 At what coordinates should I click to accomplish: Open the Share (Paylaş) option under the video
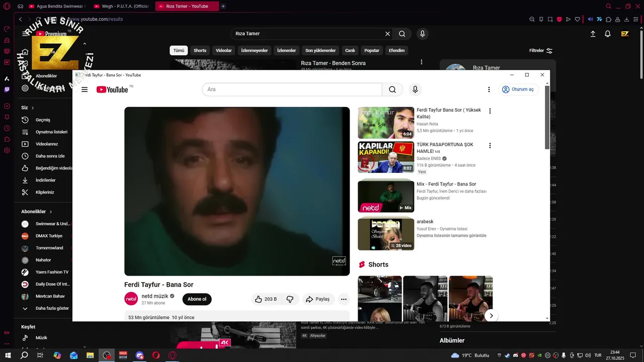317,299
